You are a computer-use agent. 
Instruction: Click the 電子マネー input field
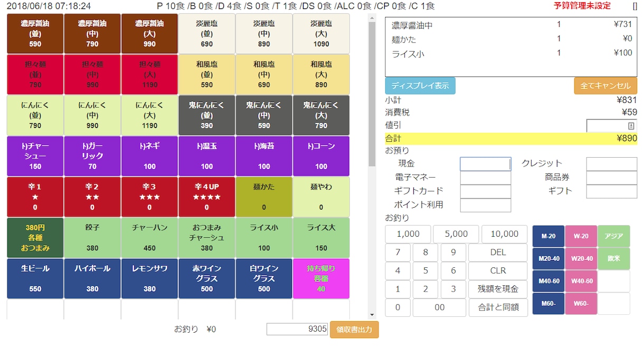(x=486, y=178)
